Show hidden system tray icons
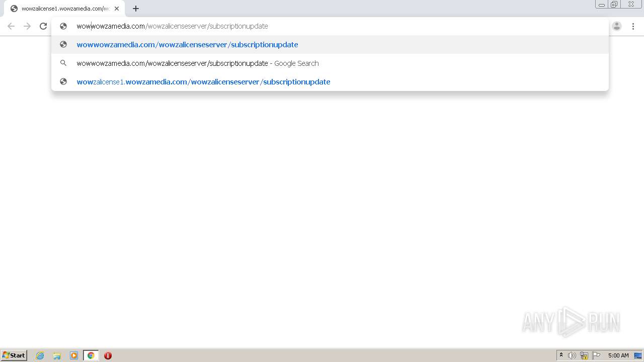 pyautogui.click(x=561, y=355)
